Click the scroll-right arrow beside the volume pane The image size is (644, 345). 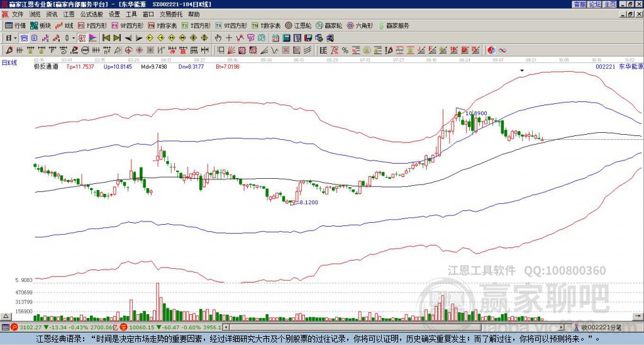point(639,316)
